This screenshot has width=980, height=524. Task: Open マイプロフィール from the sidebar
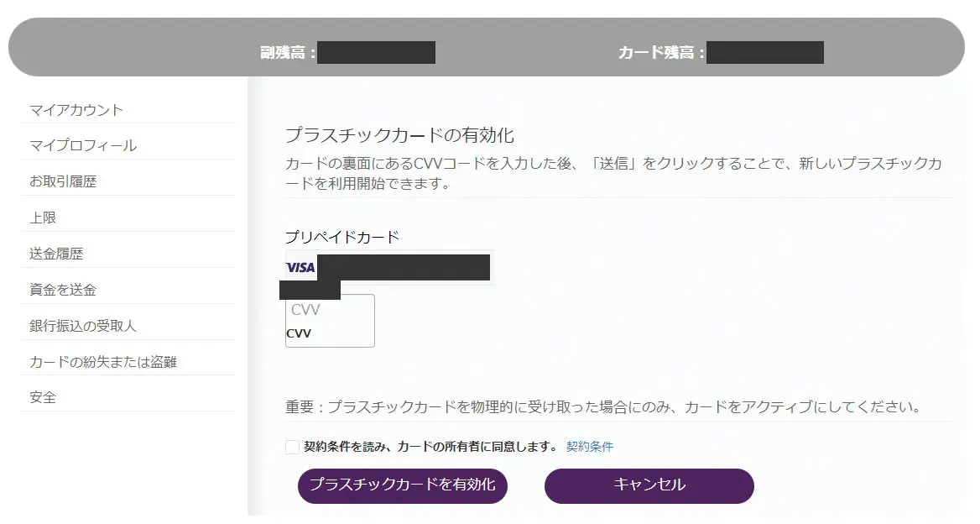[x=81, y=144]
